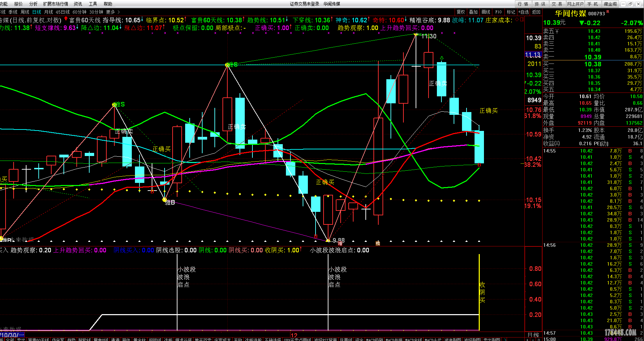
Task: Click the 返回 button
Action: (536, 12)
